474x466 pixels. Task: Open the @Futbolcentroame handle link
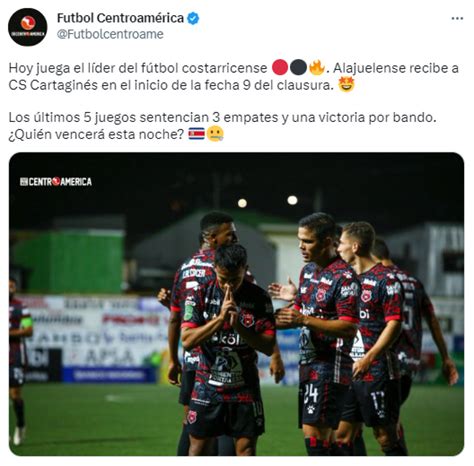110,34
